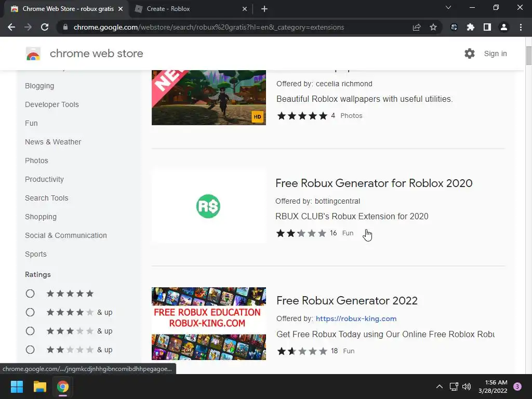The image size is (532, 399).
Task: Open the Extensions puzzle menu
Action: click(x=471, y=27)
